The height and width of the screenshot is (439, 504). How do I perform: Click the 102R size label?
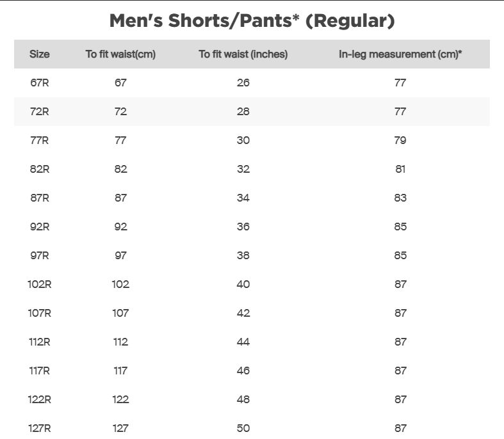point(39,284)
